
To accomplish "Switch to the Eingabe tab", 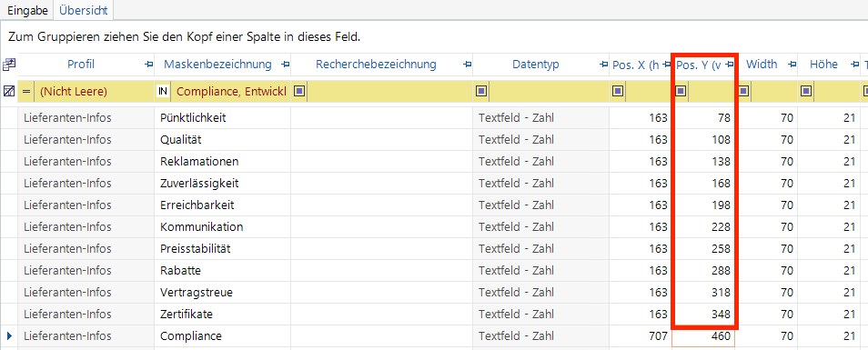I will click(27, 10).
